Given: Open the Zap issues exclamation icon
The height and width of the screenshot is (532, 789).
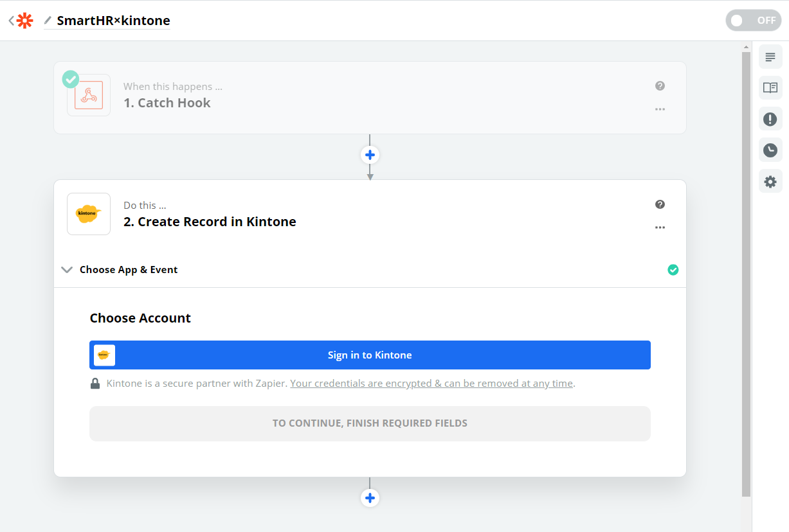Looking at the screenshot, I should [x=770, y=119].
